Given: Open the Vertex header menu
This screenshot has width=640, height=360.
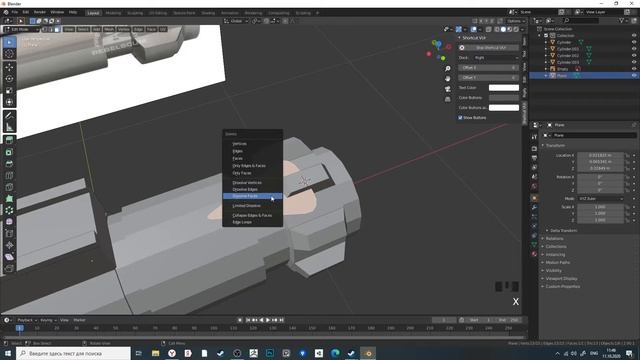Looking at the screenshot, I should [123, 29].
